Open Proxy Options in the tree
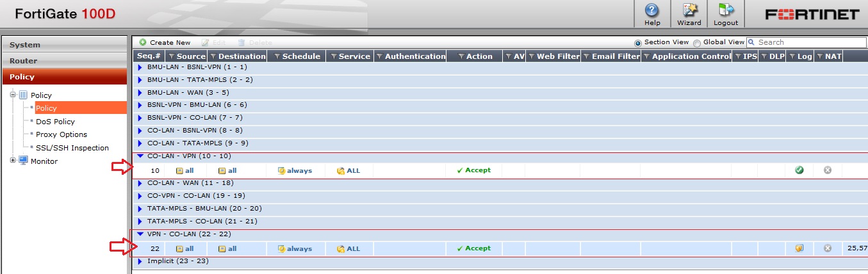Image resolution: width=868 pixels, height=274 pixels. [61, 134]
